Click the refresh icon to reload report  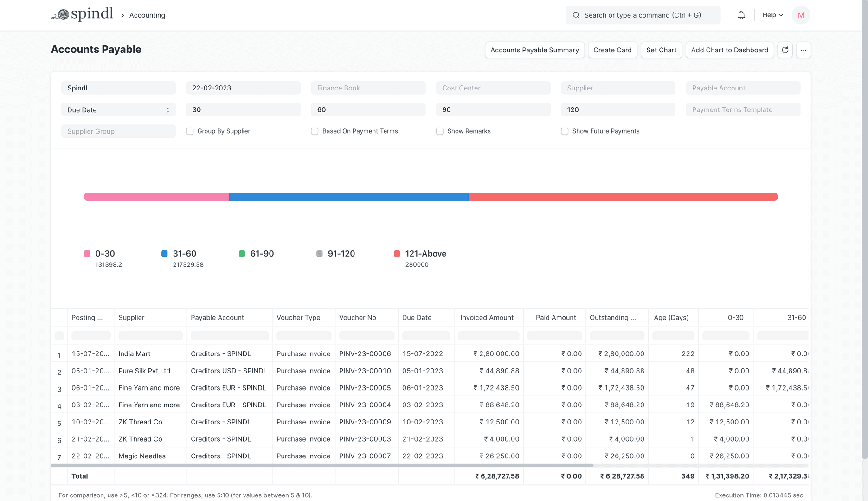point(784,50)
